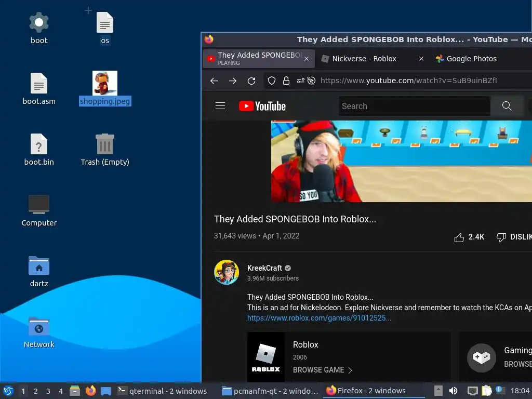The image size is (532, 399).
Task: Launch the file manager from the panel quicklaunch
Action: [x=75, y=391]
